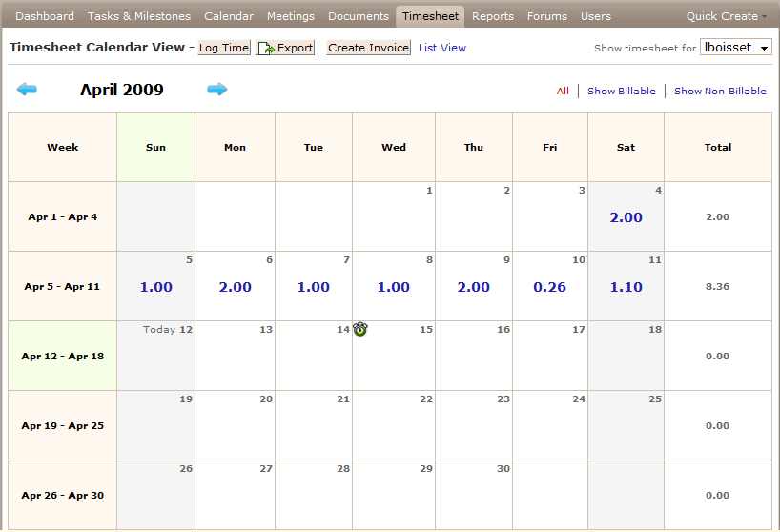Open the 0.26 hours entry on Friday
Image resolution: width=780 pixels, height=532 pixels.
coord(549,287)
